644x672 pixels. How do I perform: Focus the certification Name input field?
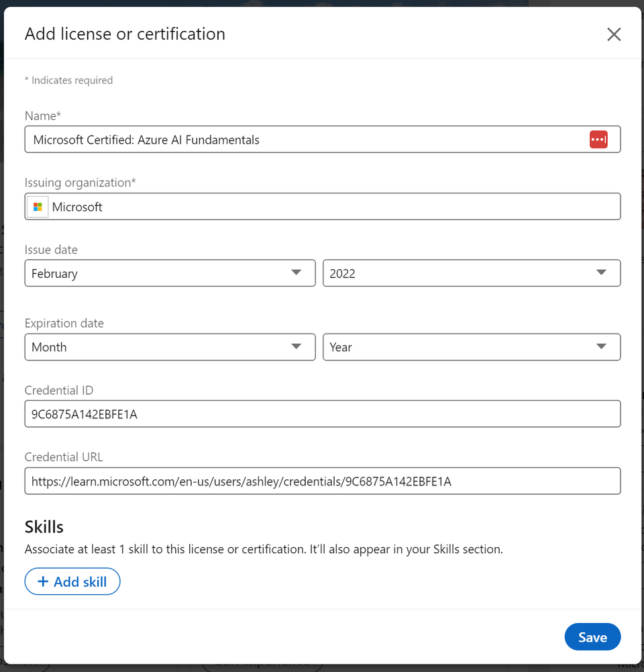point(323,139)
